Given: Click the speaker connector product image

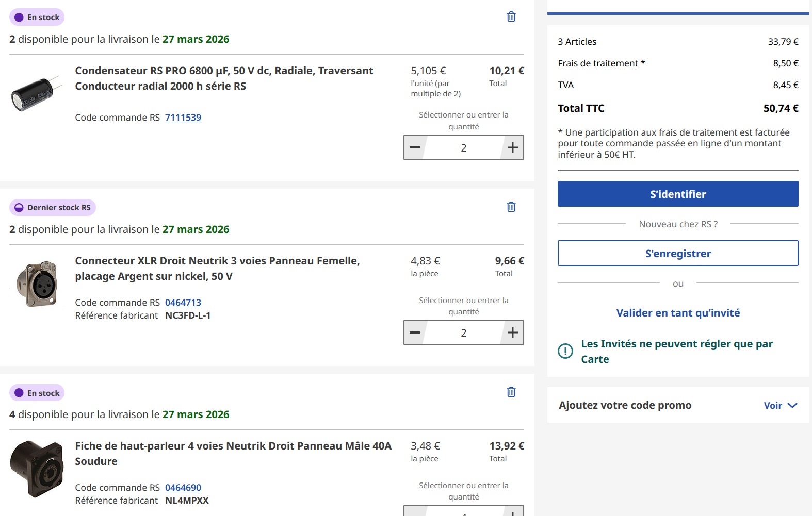Looking at the screenshot, I should click(36, 469).
